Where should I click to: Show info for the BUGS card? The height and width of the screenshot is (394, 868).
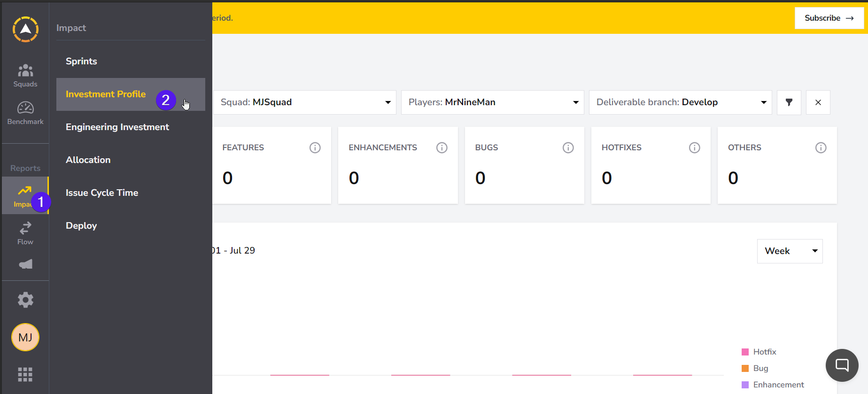click(568, 148)
